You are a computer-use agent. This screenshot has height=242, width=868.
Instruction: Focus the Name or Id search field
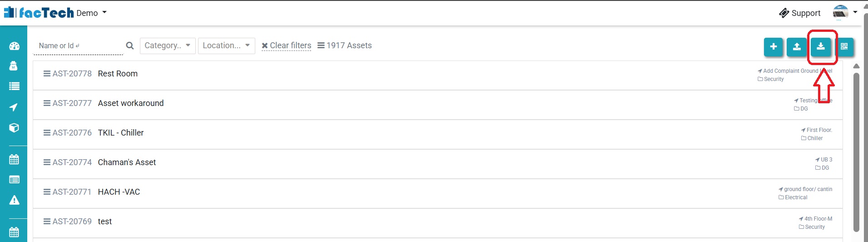point(78,46)
